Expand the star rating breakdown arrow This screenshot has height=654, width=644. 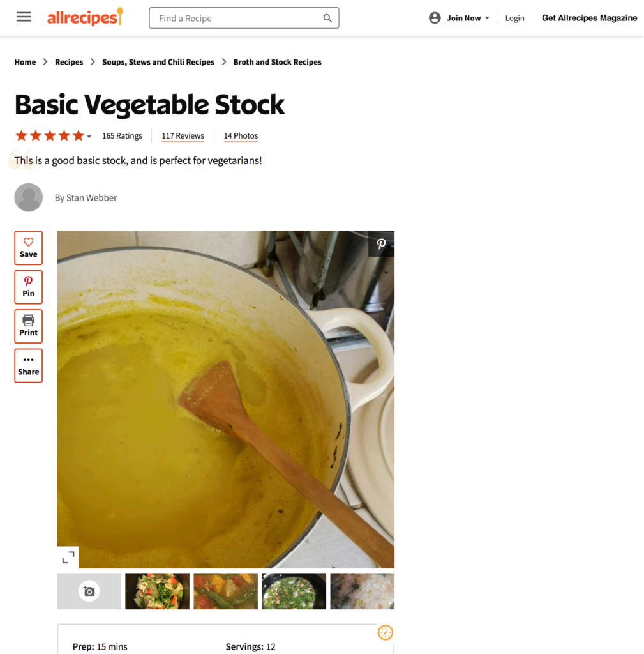[89, 137]
